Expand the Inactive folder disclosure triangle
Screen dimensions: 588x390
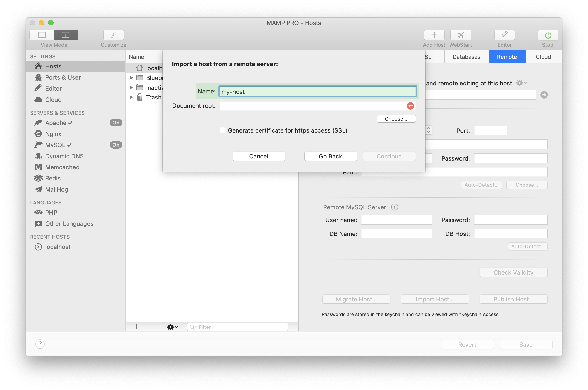pos(132,87)
